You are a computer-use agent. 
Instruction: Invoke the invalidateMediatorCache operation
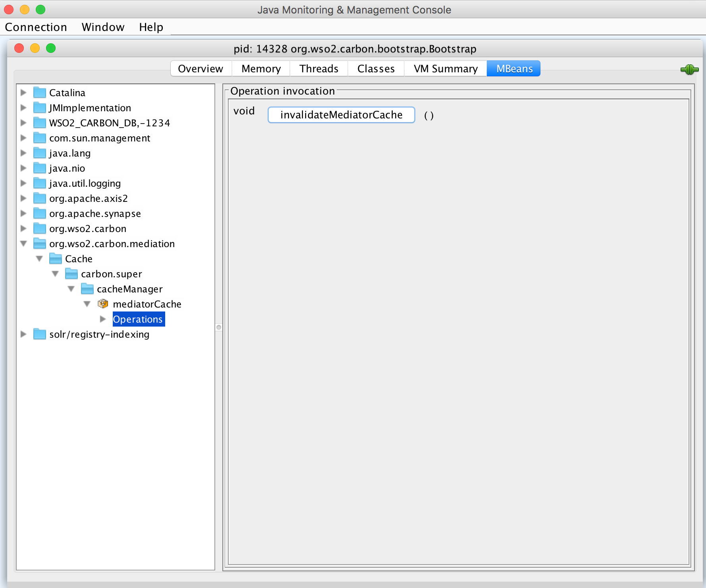[341, 115]
